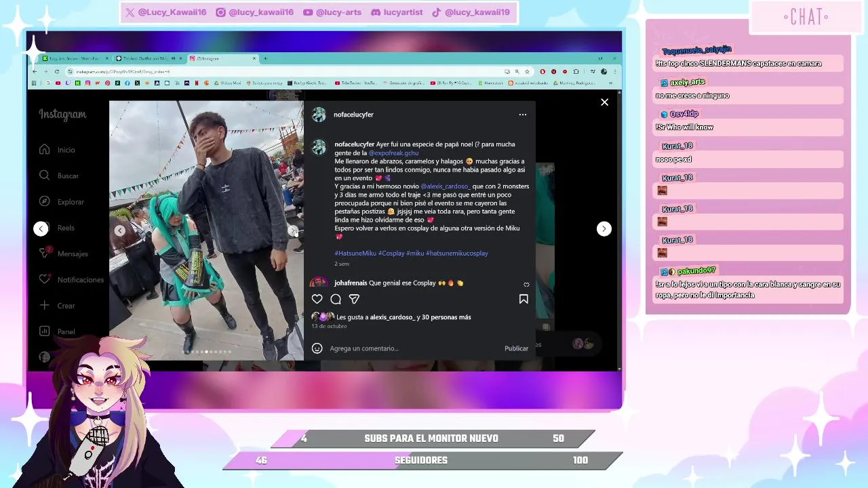Image resolution: width=868 pixels, height=488 pixels.
Task: Open the Chrome profile avatar
Action: [604, 72]
